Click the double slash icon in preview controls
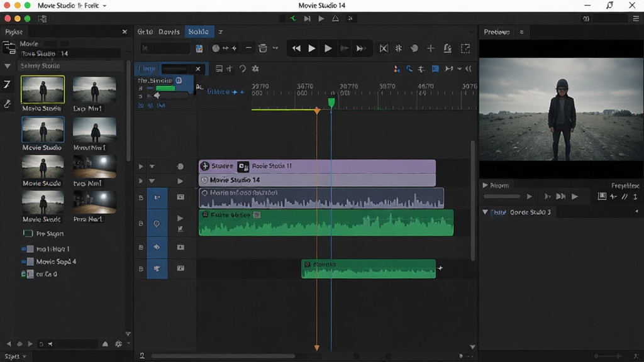This screenshot has width=644, height=362. [x=625, y=197]
